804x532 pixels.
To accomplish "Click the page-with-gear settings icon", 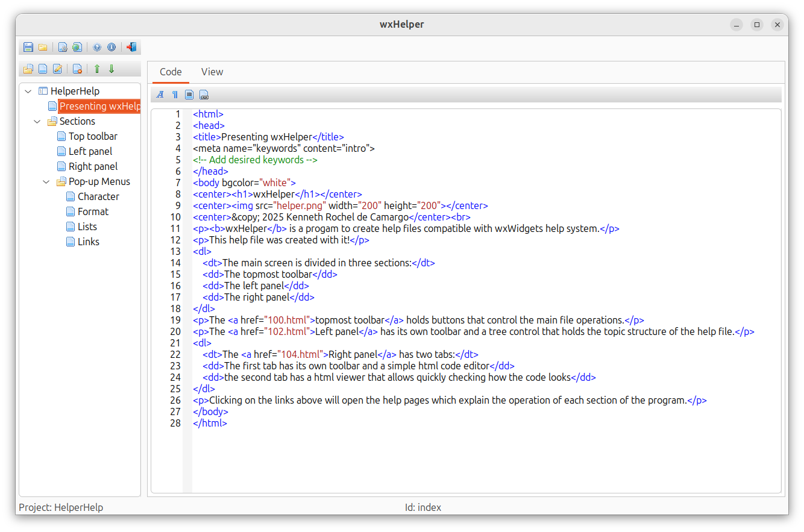I will [x=63, y=47].
